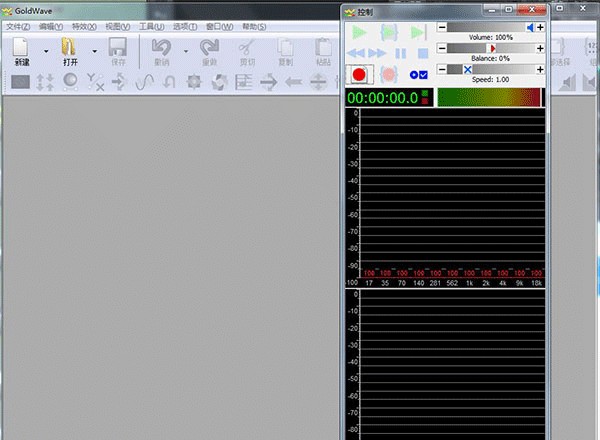Expand the New (新建) dropdown arrow
Image resolution: width=600 pixels, height=440 pixels.
click(46, 51)
